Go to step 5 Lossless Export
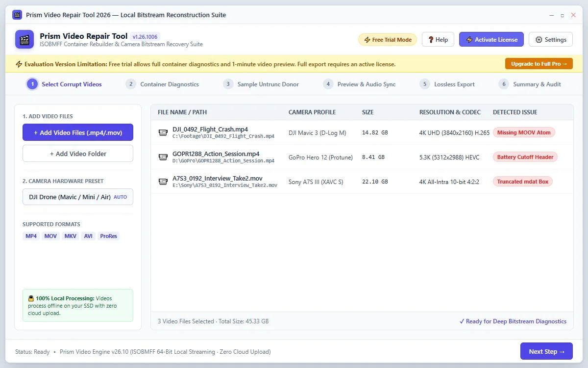Screen dimensions: 588x368 [x=447, y=84]
